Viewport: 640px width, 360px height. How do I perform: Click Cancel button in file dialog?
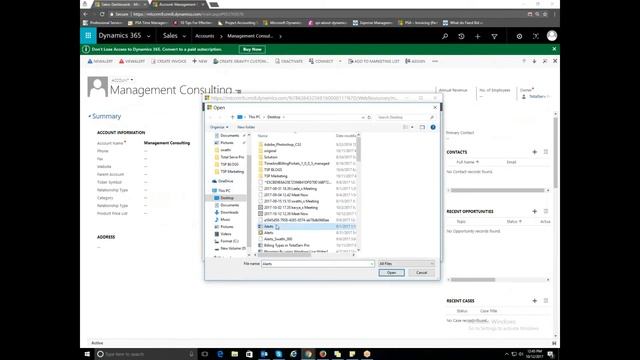[x=422, y=273]
